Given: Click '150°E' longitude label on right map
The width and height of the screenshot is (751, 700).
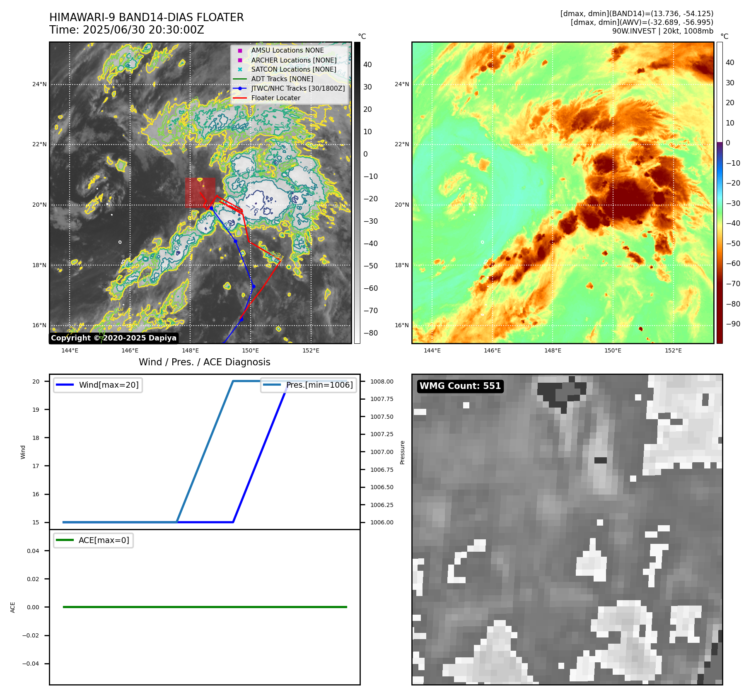Looking at the screenshot, I should (613, 350).
